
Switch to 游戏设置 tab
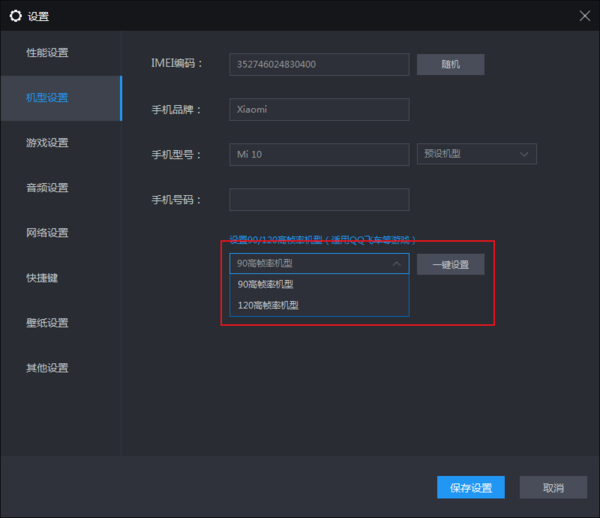tap(48, 143)
